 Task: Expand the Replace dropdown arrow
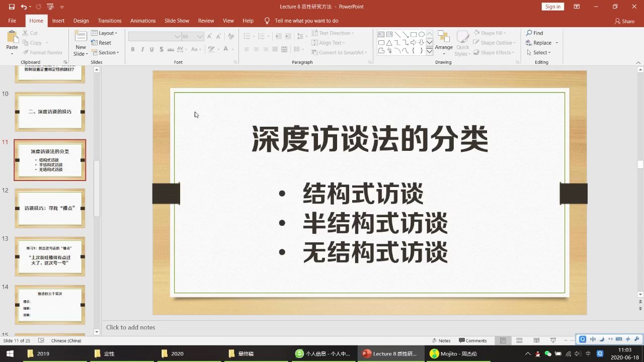(x=557, y=43)
